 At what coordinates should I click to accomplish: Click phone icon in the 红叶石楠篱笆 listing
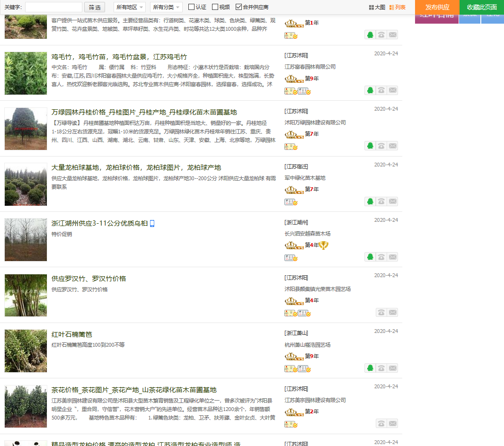click(x=381, y=368)
